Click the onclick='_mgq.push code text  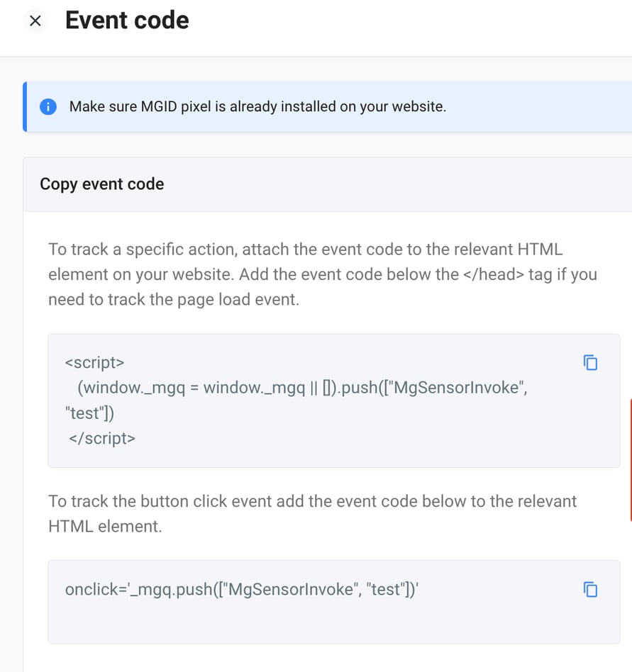pyautogui.click(x=243, y=589)
